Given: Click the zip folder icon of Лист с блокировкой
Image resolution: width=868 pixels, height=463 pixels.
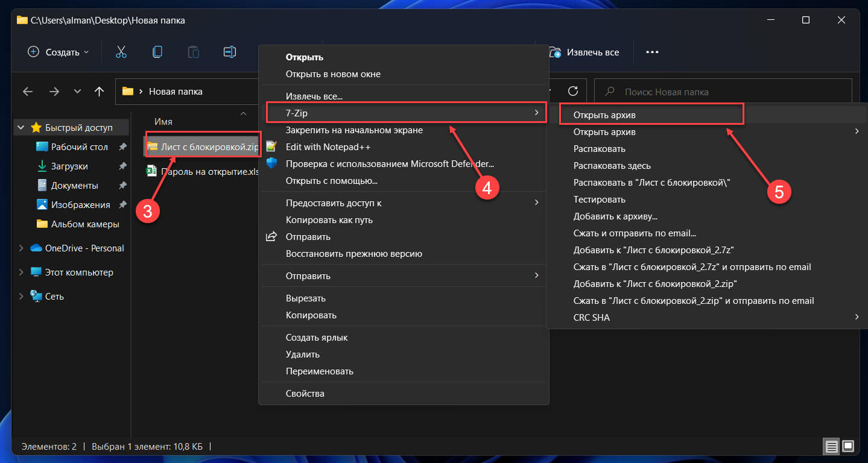Looking at the screenshot, I should click(152, 146).
